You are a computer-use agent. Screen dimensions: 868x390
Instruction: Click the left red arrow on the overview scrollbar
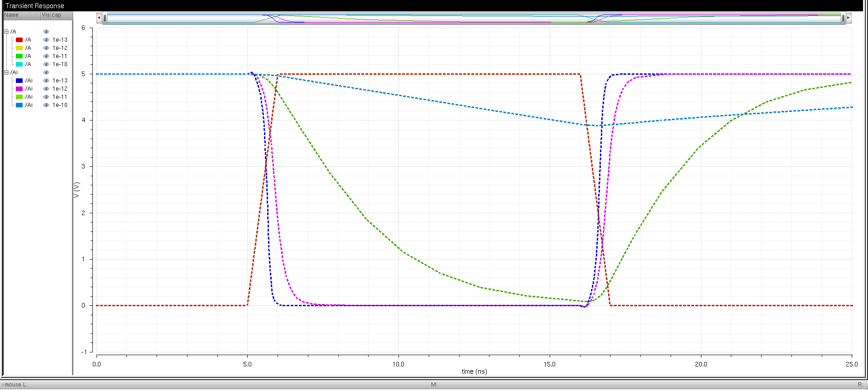99,18
